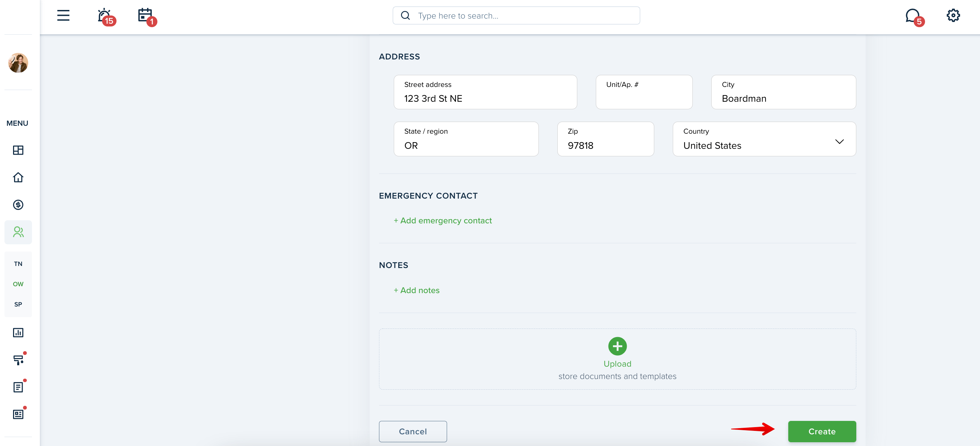Viewport: 980px width, 446px height.
Task: Select SP submenu item
Action: tap(18, 304)
